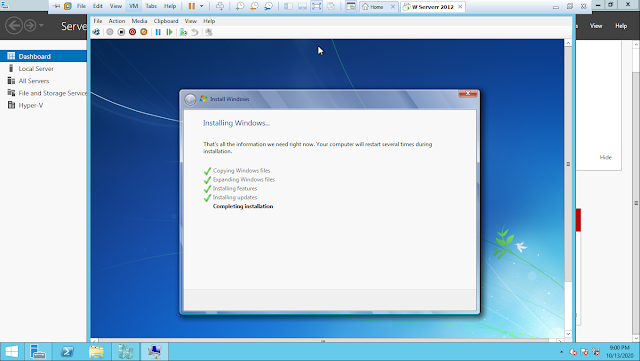The height and width of the screenshot is (361, 640).
Task: Click the Windows Start button on taskbar
Action: [x=11, y=352]
